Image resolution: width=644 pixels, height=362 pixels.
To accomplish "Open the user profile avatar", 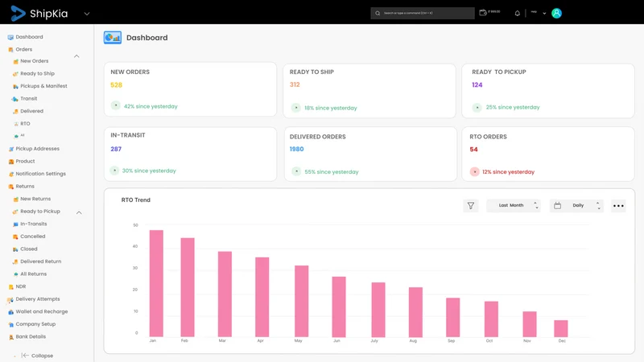I will coord(556,13).
